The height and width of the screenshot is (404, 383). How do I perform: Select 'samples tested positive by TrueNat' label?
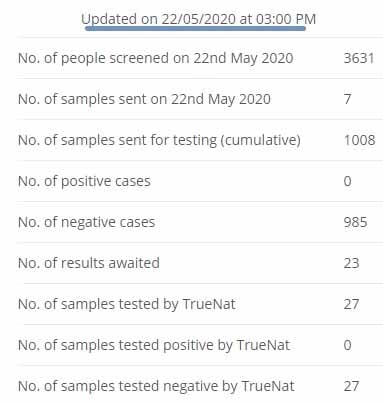154,345
